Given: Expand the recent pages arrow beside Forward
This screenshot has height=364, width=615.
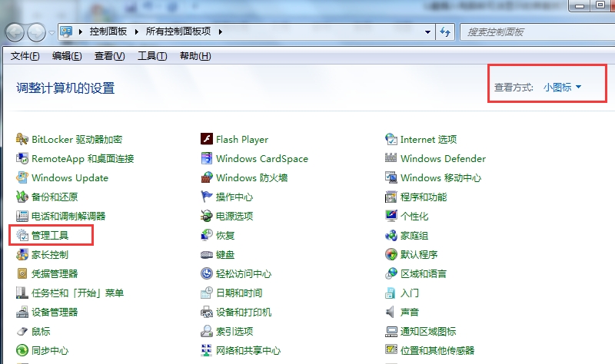Looking at the screenshot, I should (x=52, y=33).
